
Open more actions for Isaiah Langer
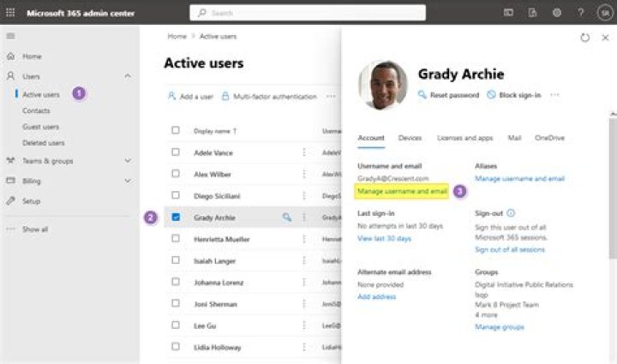(304, 260)
